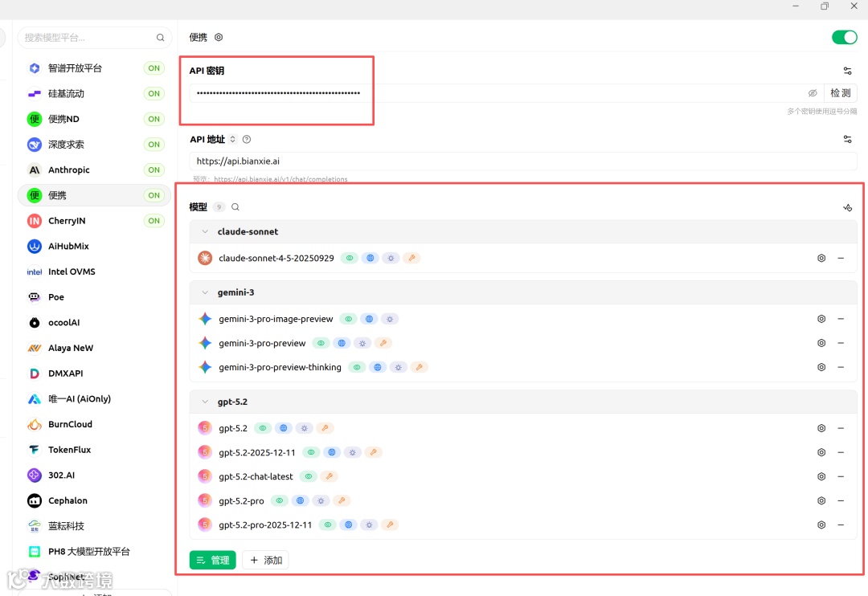Click the gpt-5.2-chat-latest model name

(x=256, y=476)
